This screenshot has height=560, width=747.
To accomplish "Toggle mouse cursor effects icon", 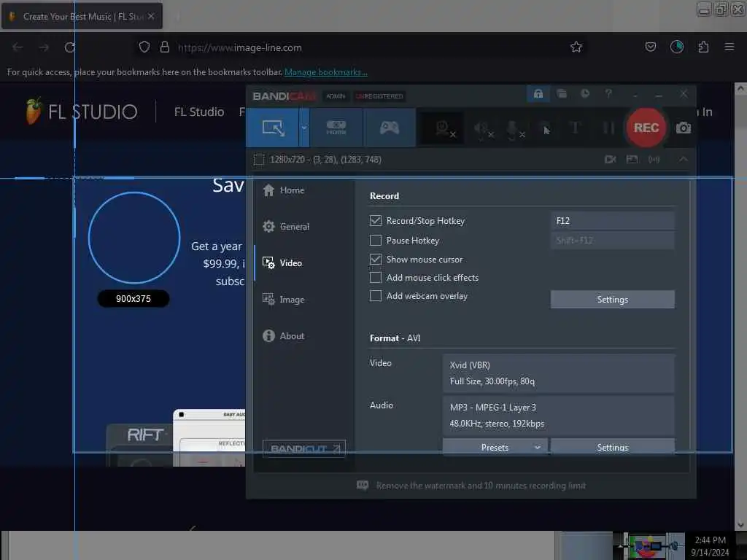I will 546,128.
